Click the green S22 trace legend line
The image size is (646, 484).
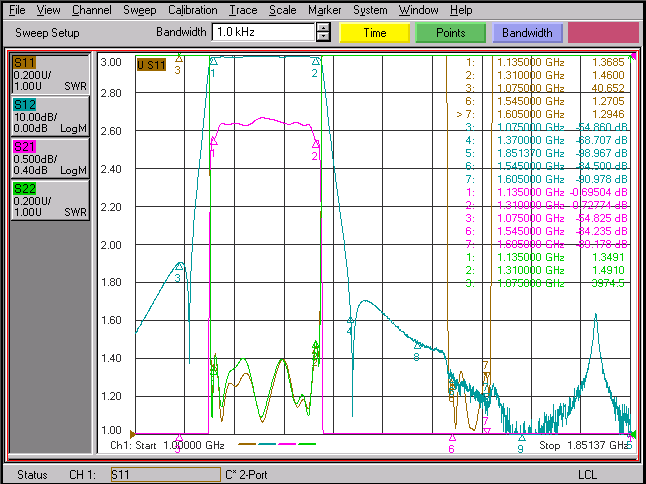coord(307,444)
